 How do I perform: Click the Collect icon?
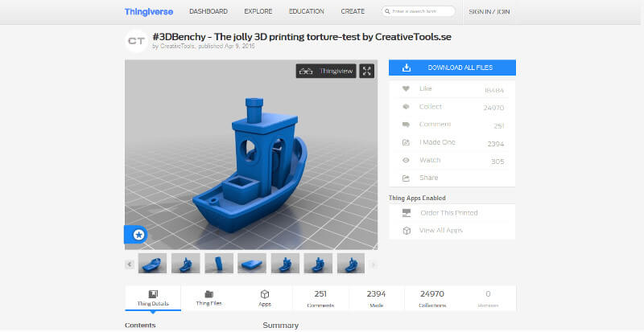pos(406,107)
